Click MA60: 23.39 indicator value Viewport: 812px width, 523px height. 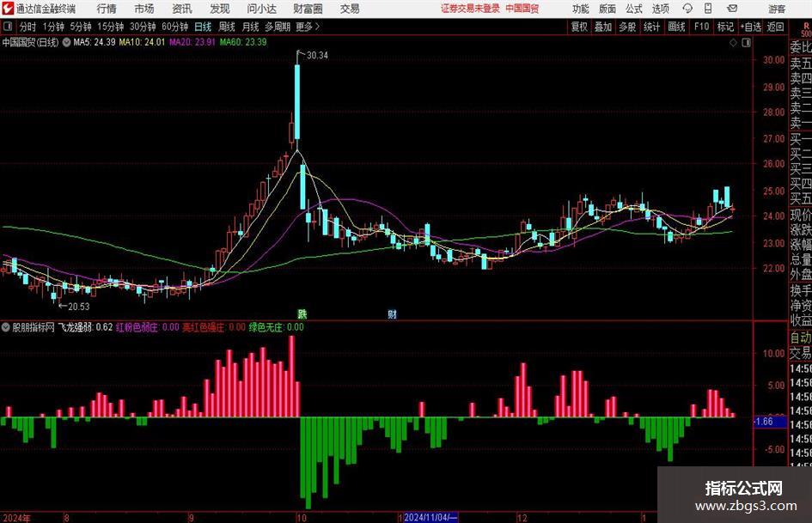(243, 42)
